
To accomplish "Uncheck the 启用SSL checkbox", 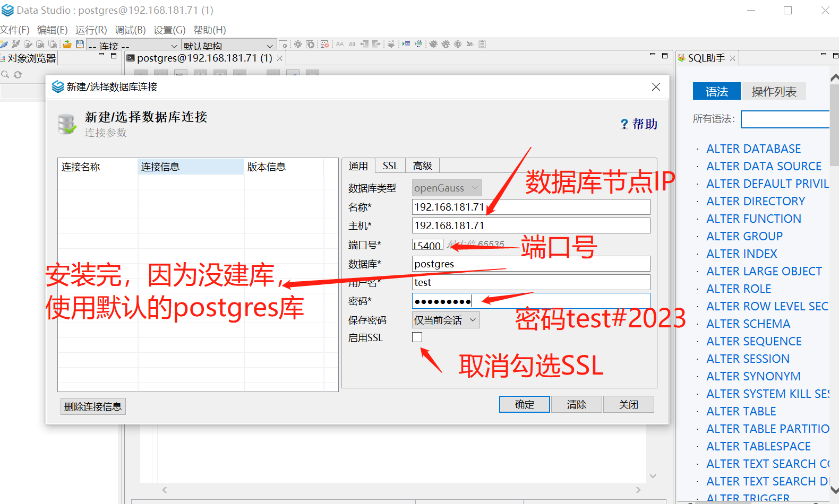I will (417, 337).
